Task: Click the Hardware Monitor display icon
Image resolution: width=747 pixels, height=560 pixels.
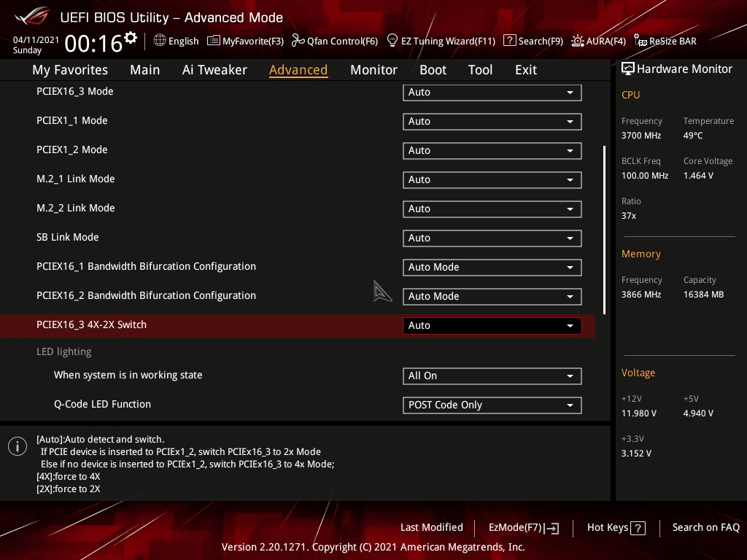Action: 628,69
